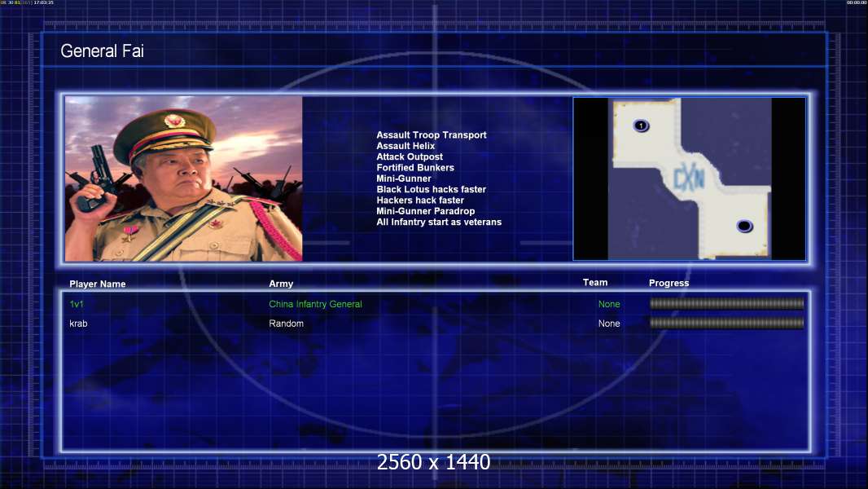Viewport: 868px width, 489px height.
Task: Click 1v1's loading progress bar
Action: tap(727, 303)
